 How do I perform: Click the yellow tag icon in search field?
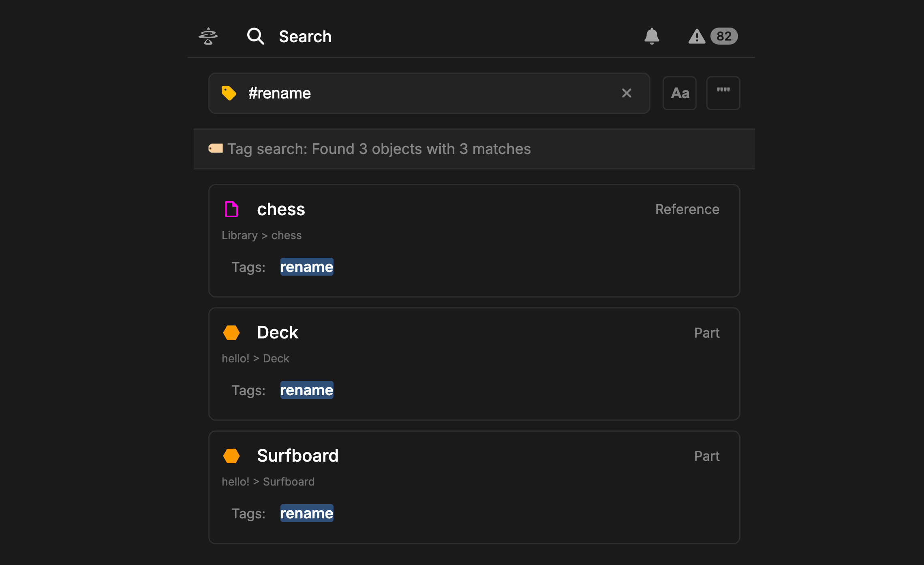229,93
